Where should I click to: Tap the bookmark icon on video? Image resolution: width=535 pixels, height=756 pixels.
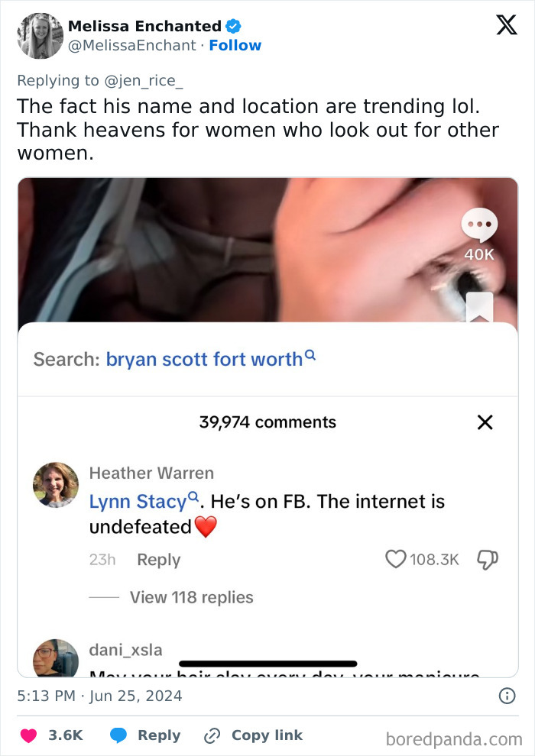click(479, 307)
